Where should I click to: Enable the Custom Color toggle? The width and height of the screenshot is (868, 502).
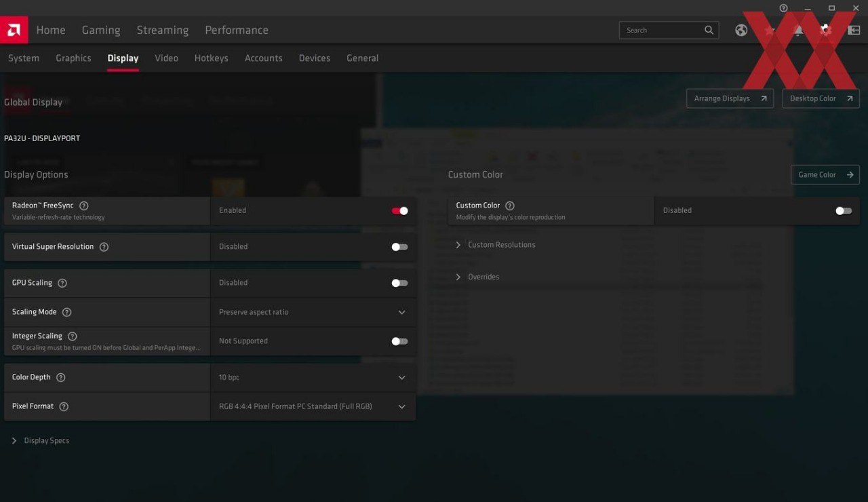[844, 211]
